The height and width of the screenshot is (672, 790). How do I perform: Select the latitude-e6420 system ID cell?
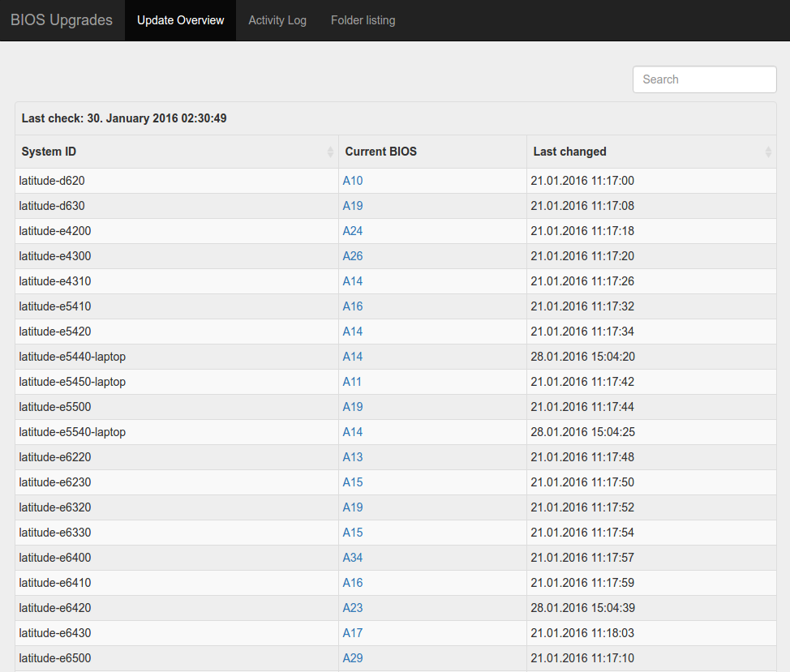(x=177, y=608)
